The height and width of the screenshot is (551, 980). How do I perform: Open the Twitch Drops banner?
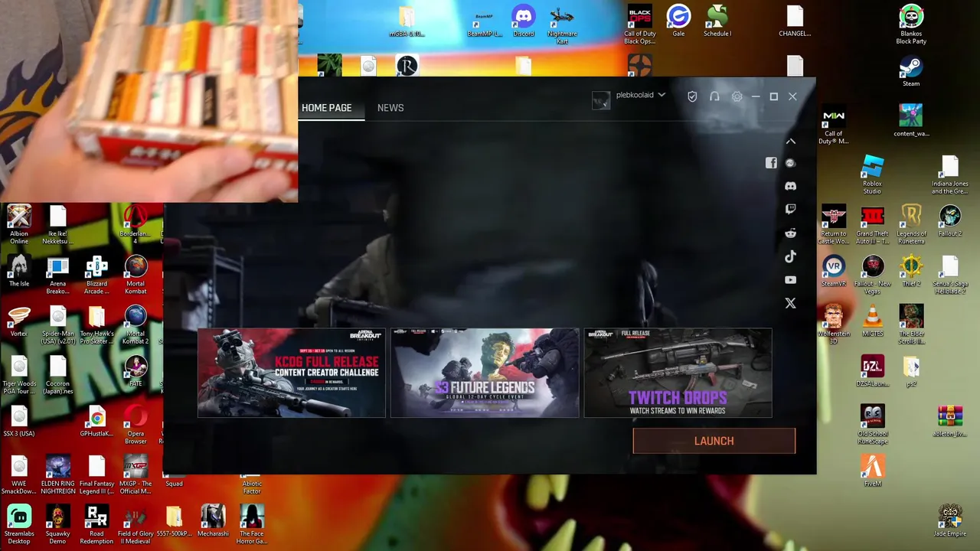click(x=678, y=373)
